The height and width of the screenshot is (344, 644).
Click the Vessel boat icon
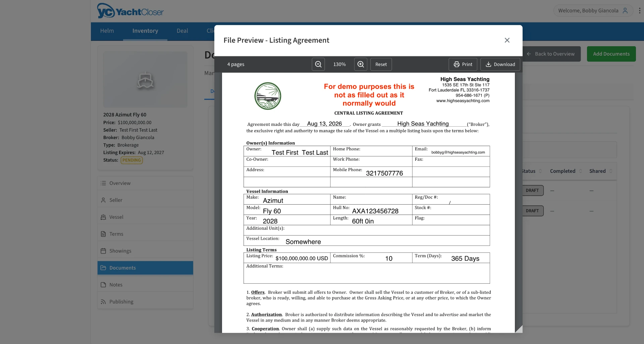103,217
